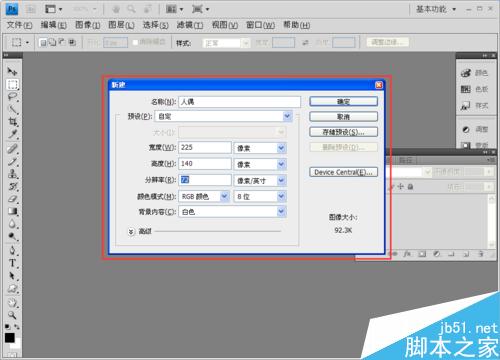Click add to selection mode button
This screenshot has height=360, width=500.
52,42
